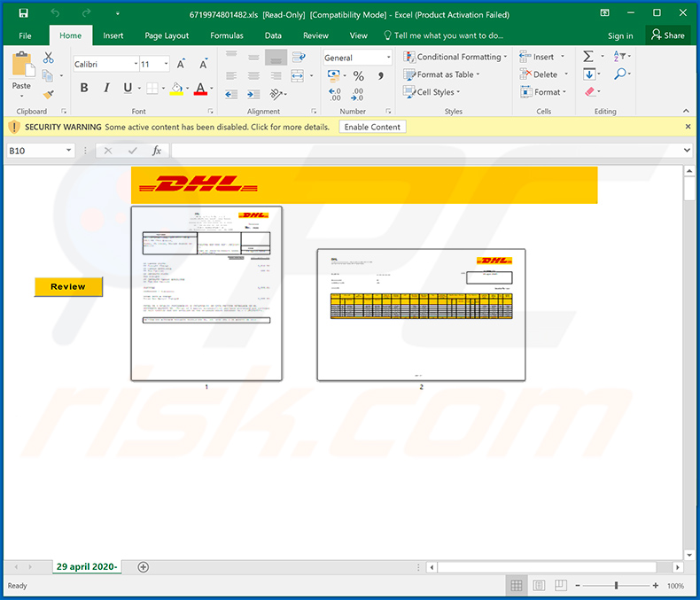Open the General number format dropdown
Image resolution: width=700 pixels, height=600 pixels.
pyautogui.click(x=388, y=58)
